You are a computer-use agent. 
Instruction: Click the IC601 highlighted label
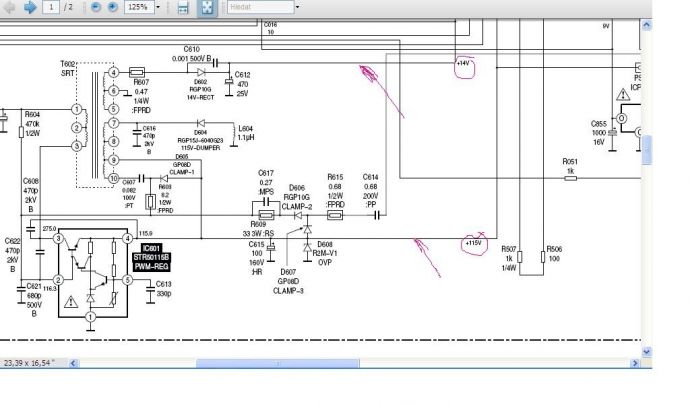(151, 248)
